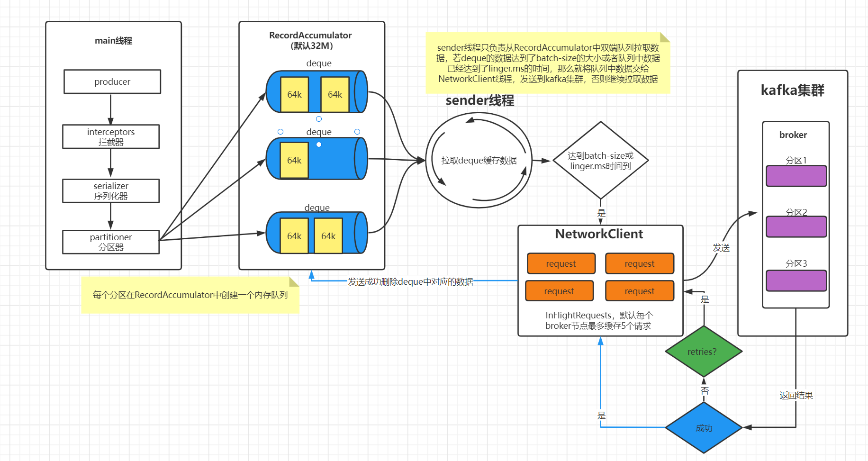
Task: Click the 否 label above 成功 diamond
Action: (x=705, y=390)
